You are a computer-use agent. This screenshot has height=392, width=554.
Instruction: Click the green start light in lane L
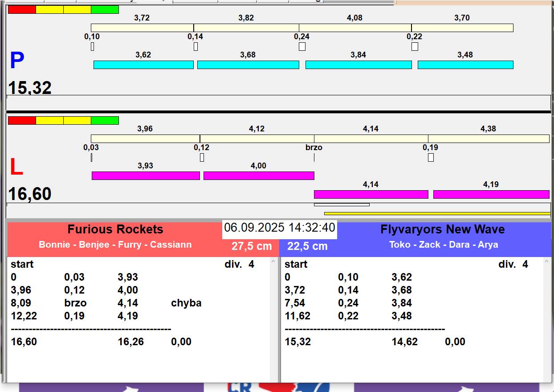[105, 121]
